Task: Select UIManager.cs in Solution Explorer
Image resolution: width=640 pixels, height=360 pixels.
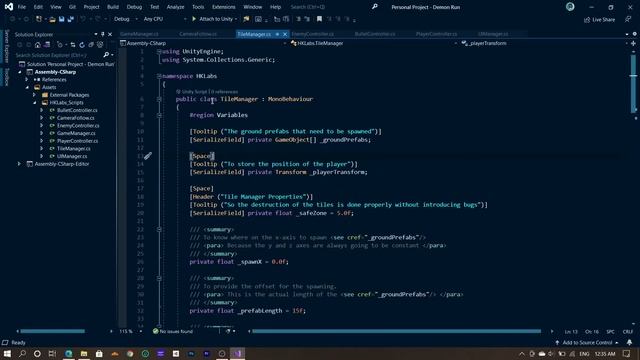Action: (72, 156)
